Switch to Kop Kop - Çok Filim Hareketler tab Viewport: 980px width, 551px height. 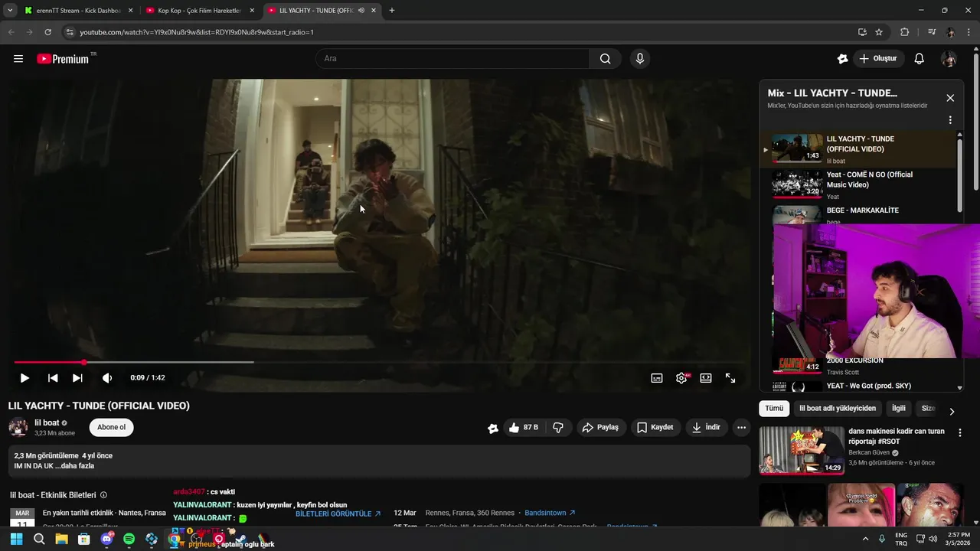(x=199, y=11)
